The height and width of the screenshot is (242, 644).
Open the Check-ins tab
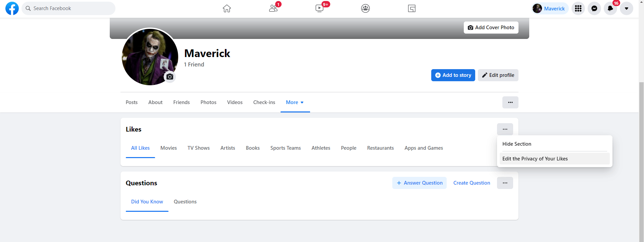[x=264, y=102]
